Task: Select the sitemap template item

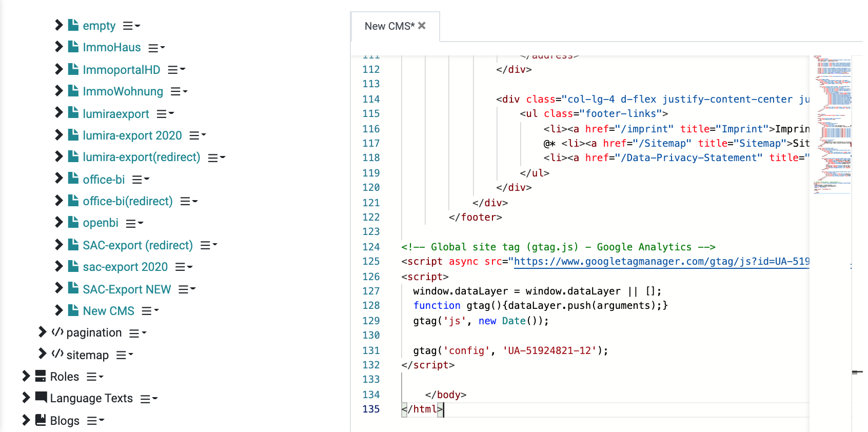Action: [88, 355]
